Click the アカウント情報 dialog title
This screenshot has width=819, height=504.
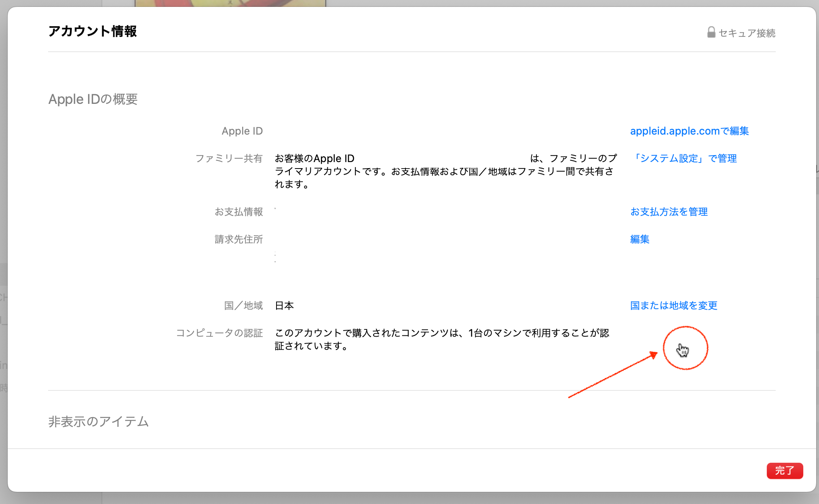point(93,31)
